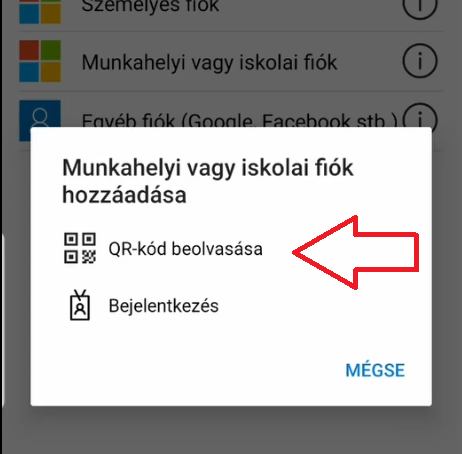462x454 pixels.
Task: Tap the QR code scanner icon
Action: click(x=80, y=248)
